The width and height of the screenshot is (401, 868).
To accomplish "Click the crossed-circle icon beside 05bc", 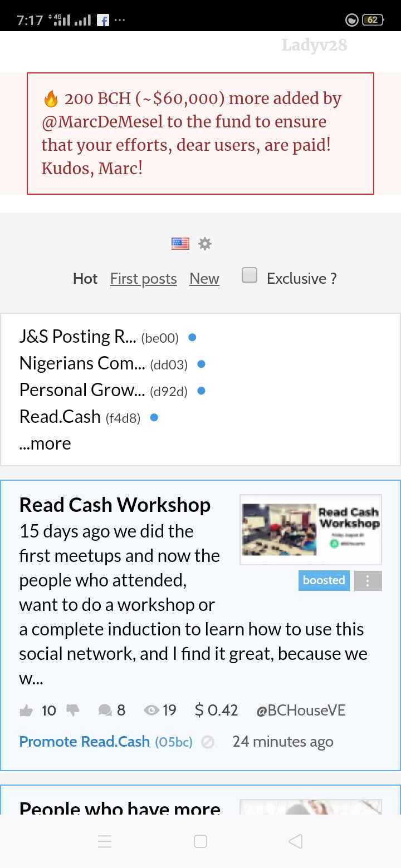I will (208, 742).
